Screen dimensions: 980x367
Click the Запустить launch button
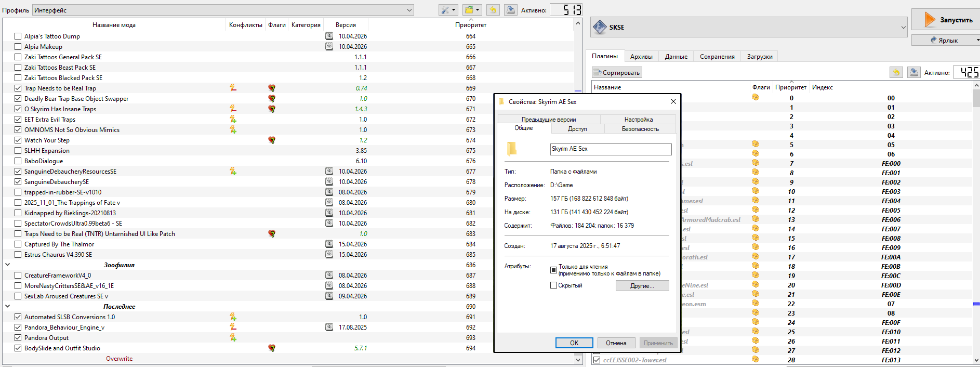coord(946,20)
